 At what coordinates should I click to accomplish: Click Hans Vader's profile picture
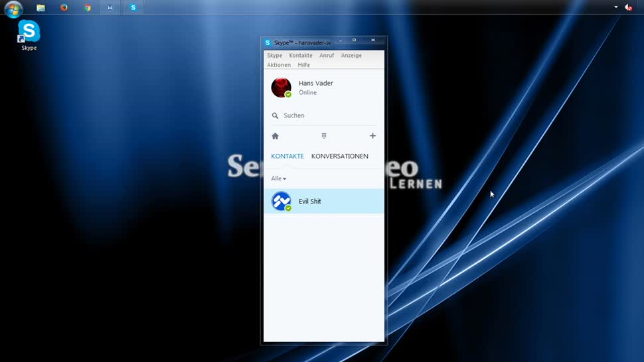(x=282, y=88)
